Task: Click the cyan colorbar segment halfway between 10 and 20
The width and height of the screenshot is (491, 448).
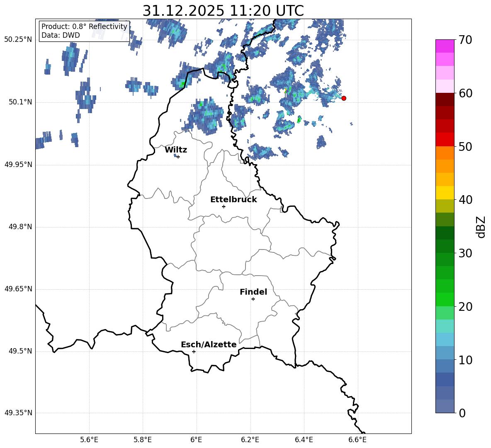Action: click(x=445, y=339)
